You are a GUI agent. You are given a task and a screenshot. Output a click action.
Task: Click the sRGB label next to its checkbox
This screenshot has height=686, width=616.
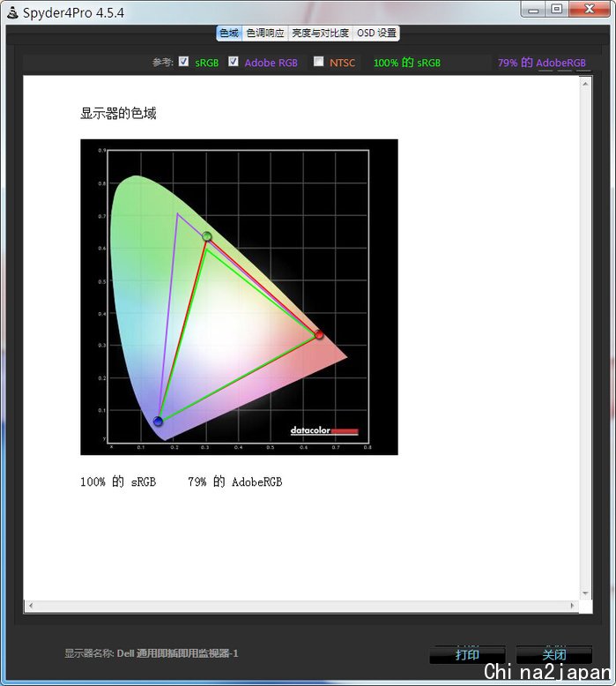click(207, 63)
